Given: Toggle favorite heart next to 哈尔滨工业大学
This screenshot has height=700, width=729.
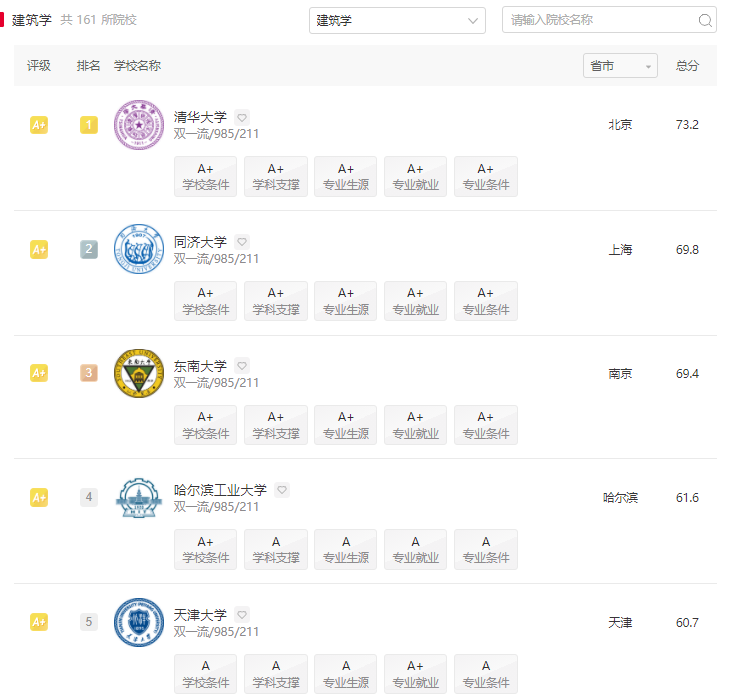Looking at the screenshot, I should click(282, 490).
